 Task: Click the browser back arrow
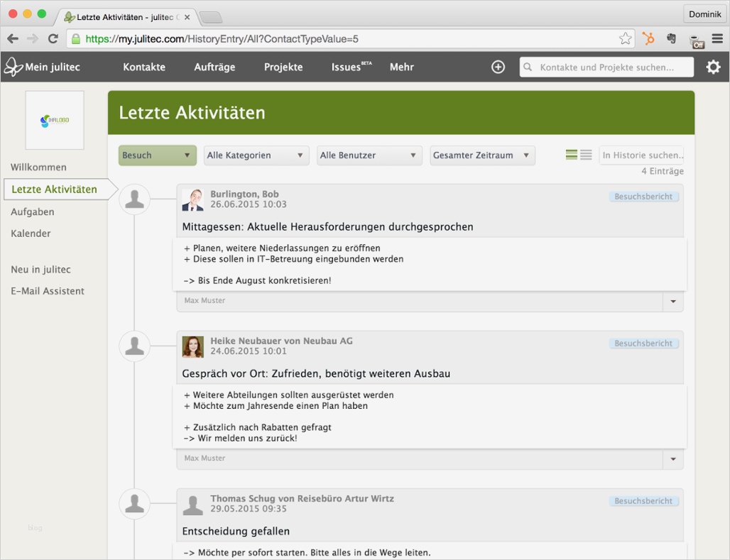(13, 38)
